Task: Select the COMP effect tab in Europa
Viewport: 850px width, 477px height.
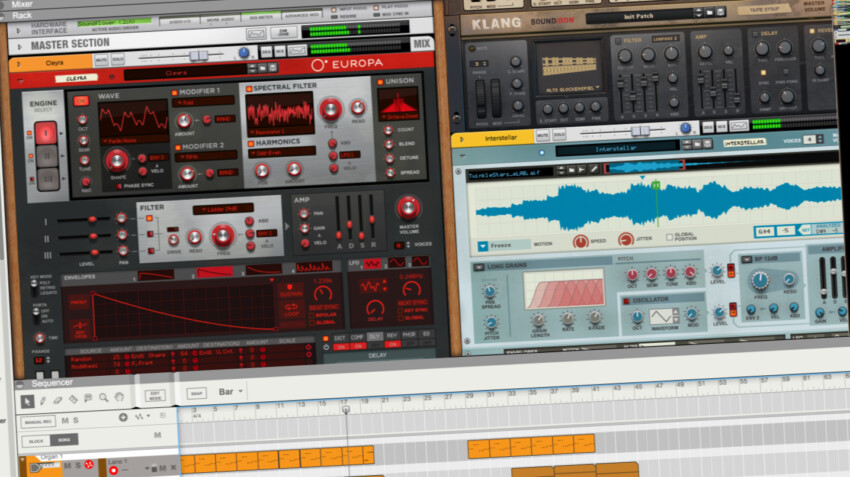Action: tap(357, 338)
